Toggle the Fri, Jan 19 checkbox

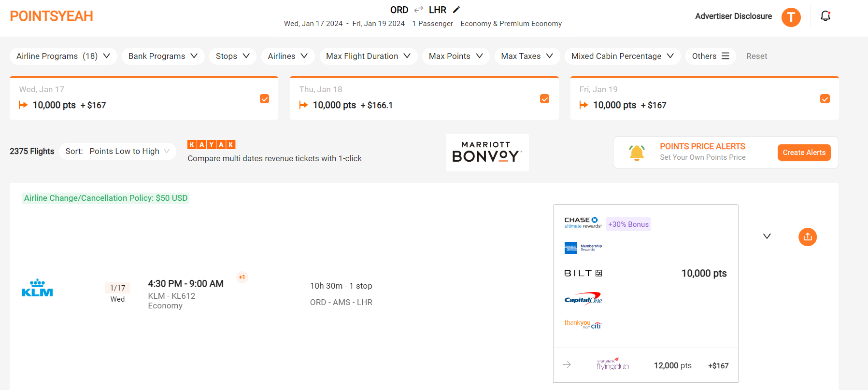pos(825,99)
